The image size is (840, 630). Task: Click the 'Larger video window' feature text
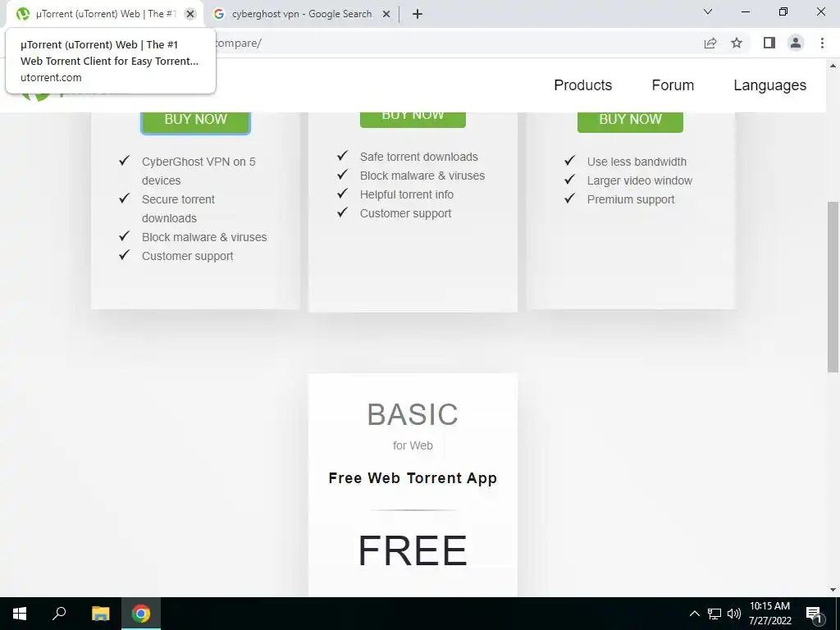(640, 180)
